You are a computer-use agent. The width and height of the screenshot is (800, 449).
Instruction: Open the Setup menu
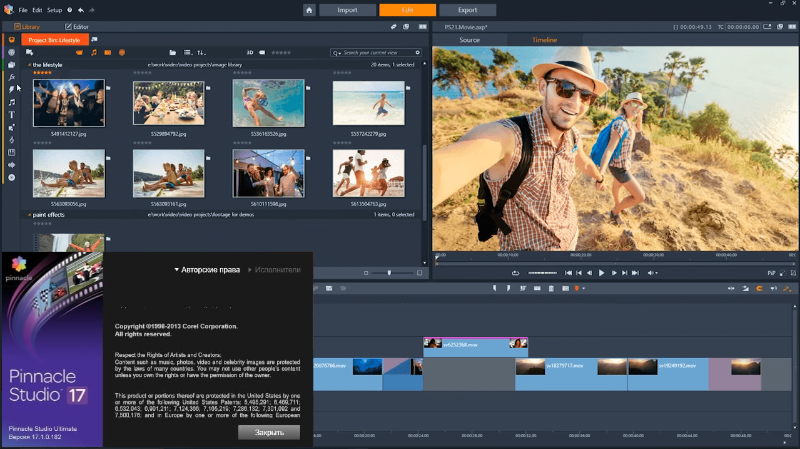tap(54, 10)
